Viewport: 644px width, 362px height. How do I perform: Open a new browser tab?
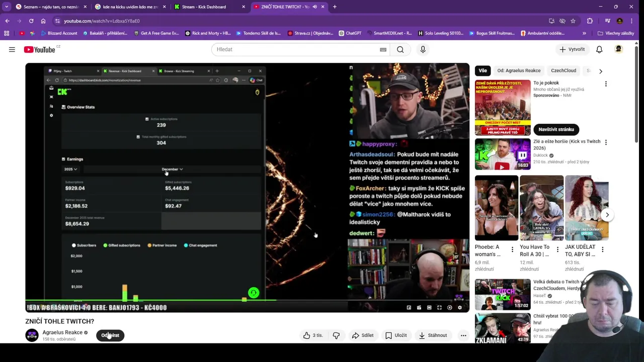click(335, 7)
